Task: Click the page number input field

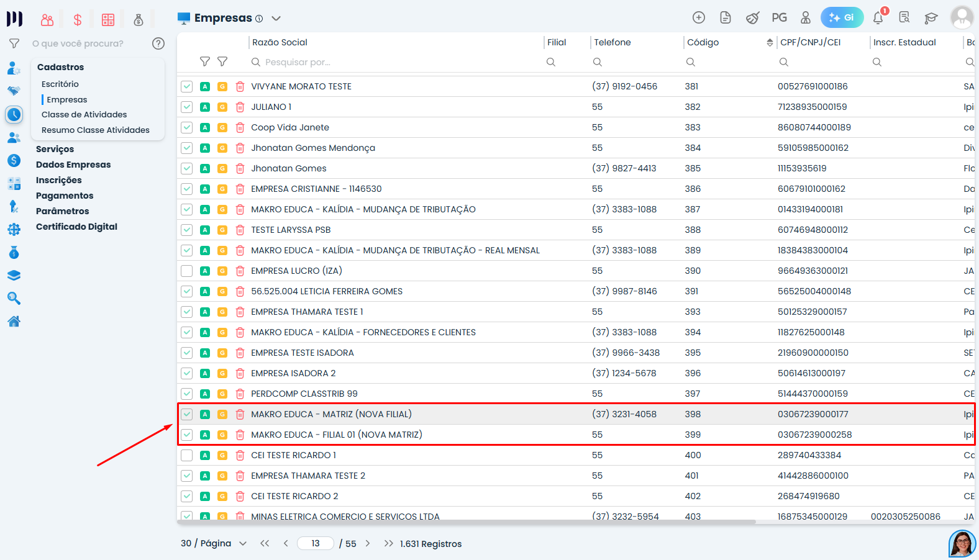Action: [x=316, y=543]
